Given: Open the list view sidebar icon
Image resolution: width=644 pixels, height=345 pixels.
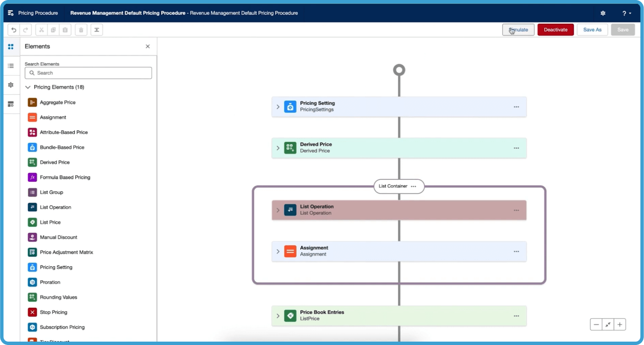Looking at the screenshot, I should point(11,66).
